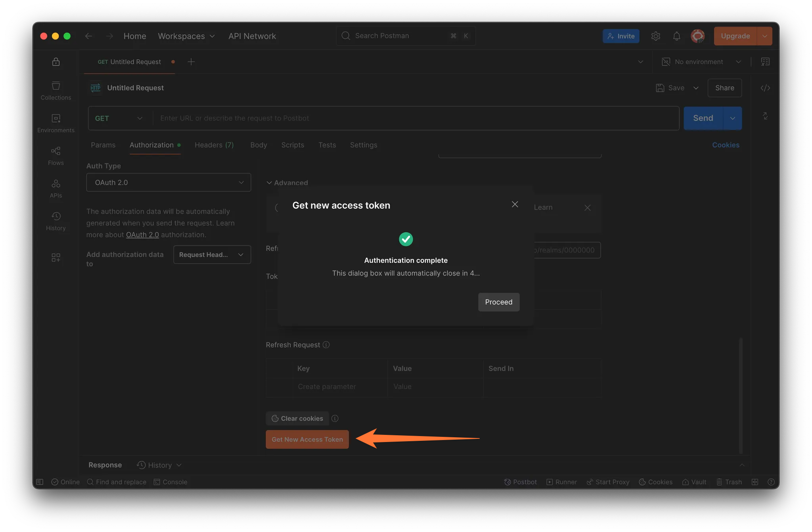
Task: Open the APIs sidebar panel
Action: [x=56, y=188]
